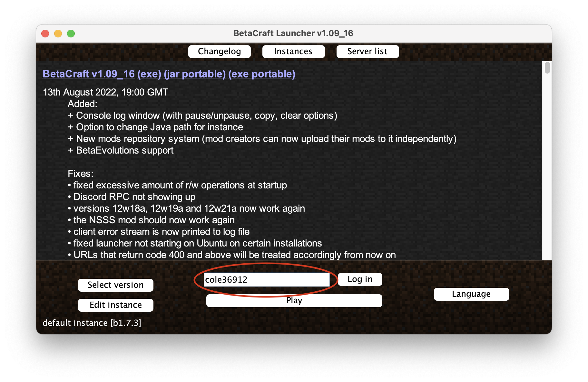
Task: Launch the game with Play
Action: click(294, 301)
